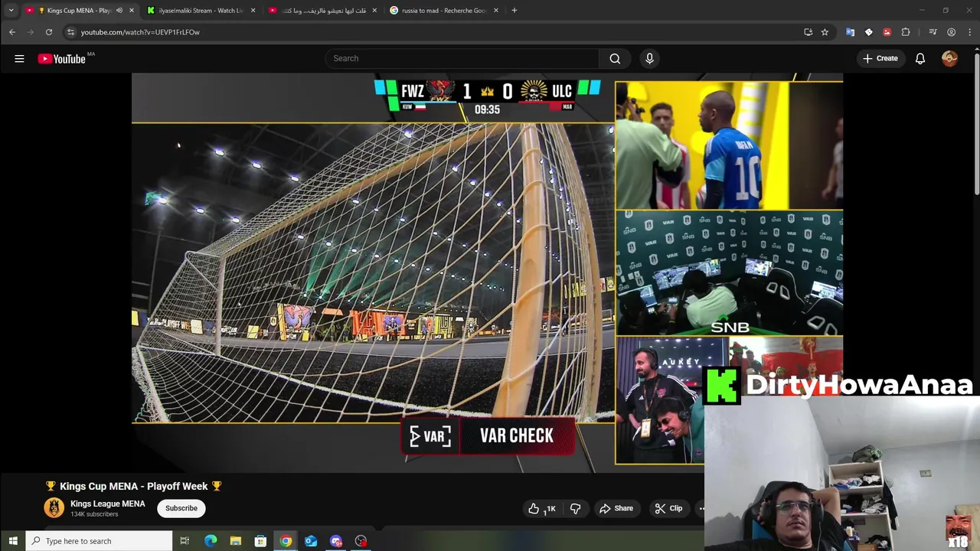This screenshot has width=980, height=551.
Task: Open the Chrome profile icon
Action: 951,32
